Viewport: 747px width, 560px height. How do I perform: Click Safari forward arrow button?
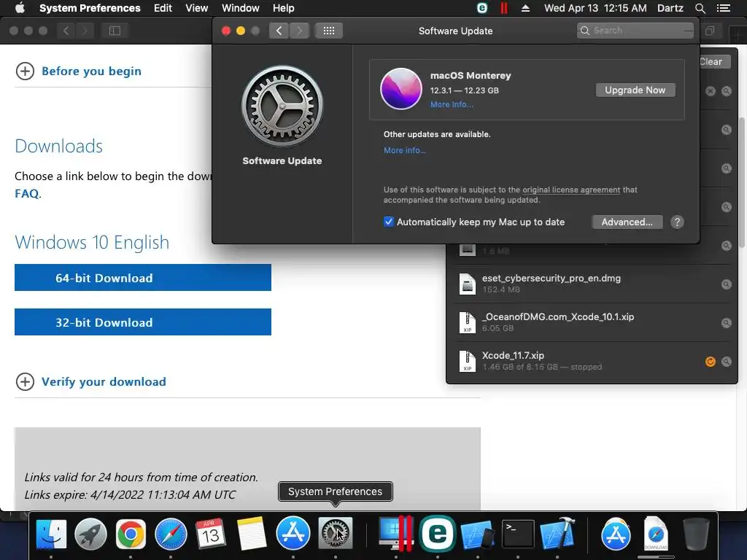(x=85, y=31)
